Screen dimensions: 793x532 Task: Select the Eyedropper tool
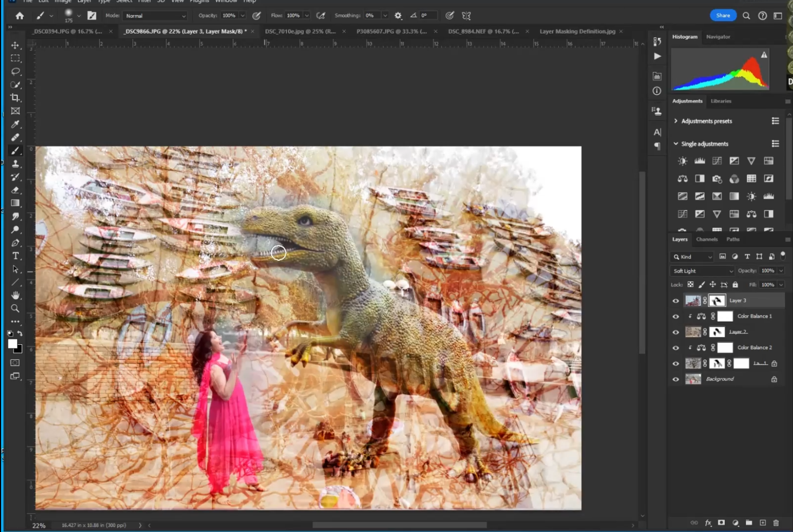click(x=15, y=124)
